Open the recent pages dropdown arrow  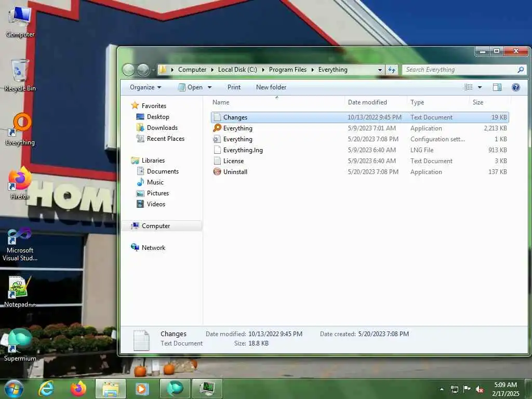click(153, 70)
